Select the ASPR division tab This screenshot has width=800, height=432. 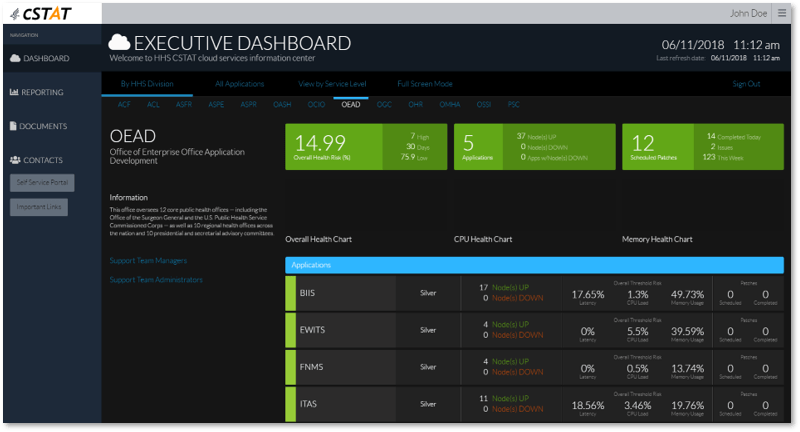point(248,105)
